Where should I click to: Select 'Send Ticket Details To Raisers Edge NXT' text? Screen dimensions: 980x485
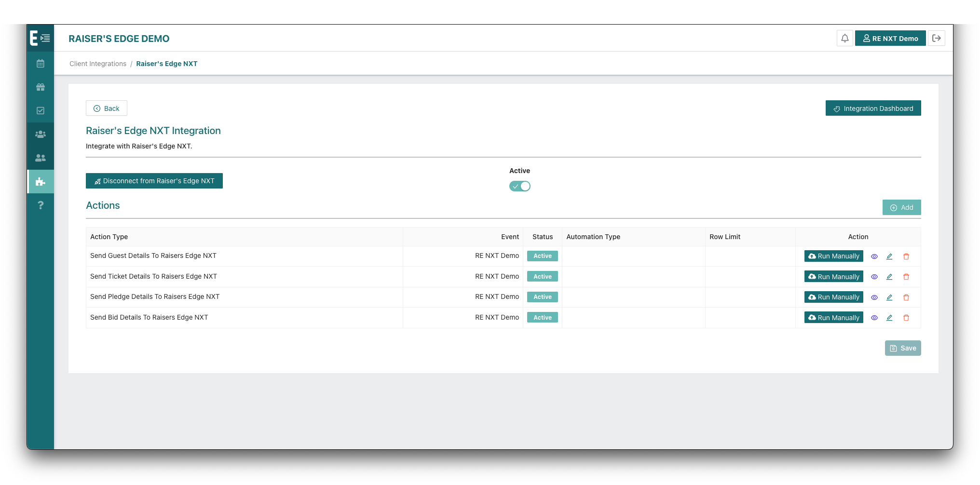tap(153, 276)
